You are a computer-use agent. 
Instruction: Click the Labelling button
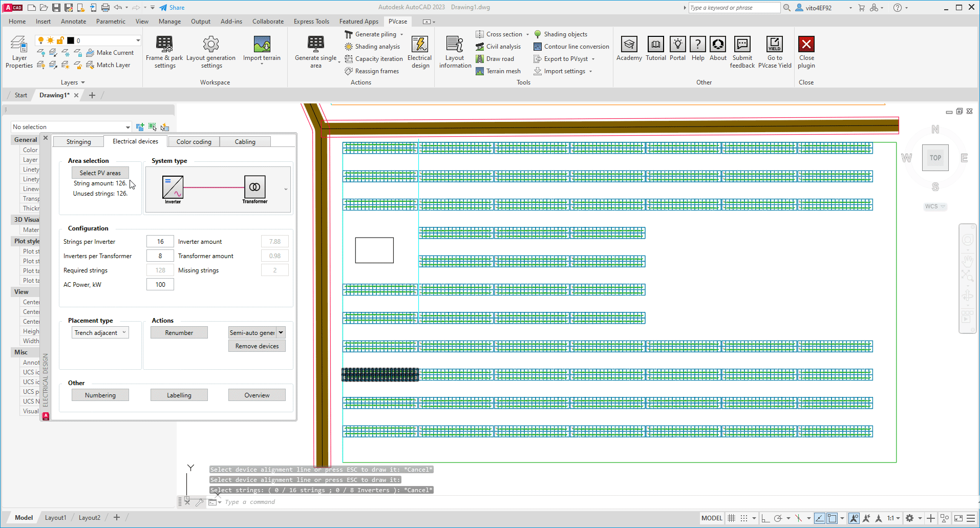click(179, 395)
